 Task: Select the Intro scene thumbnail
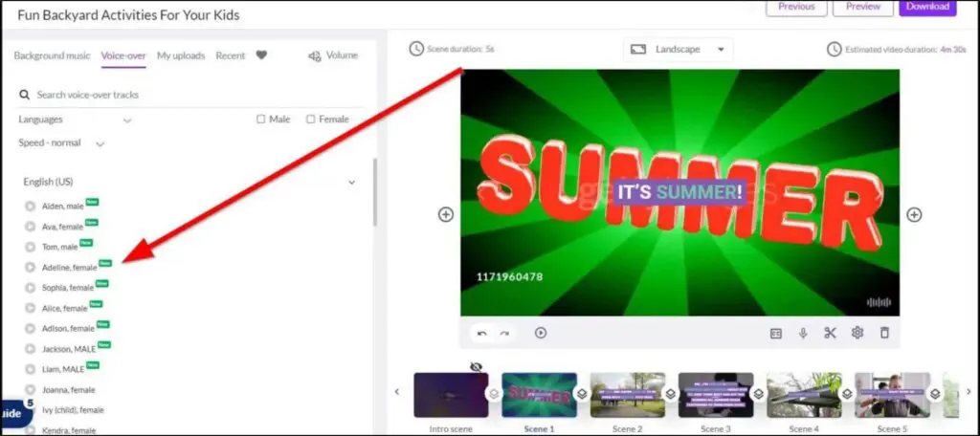pyautogui.click(x=451, y=395)
